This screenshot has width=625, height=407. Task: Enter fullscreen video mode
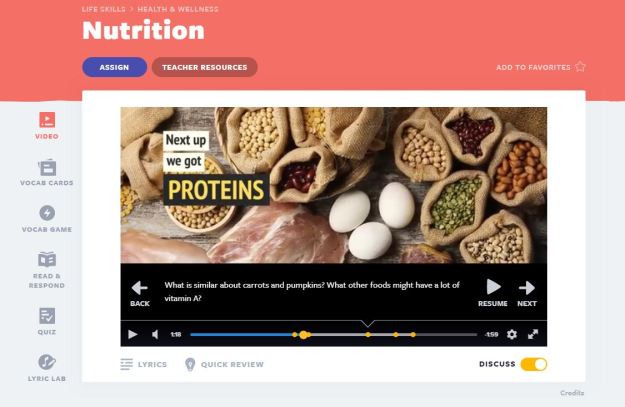(533, 334)
